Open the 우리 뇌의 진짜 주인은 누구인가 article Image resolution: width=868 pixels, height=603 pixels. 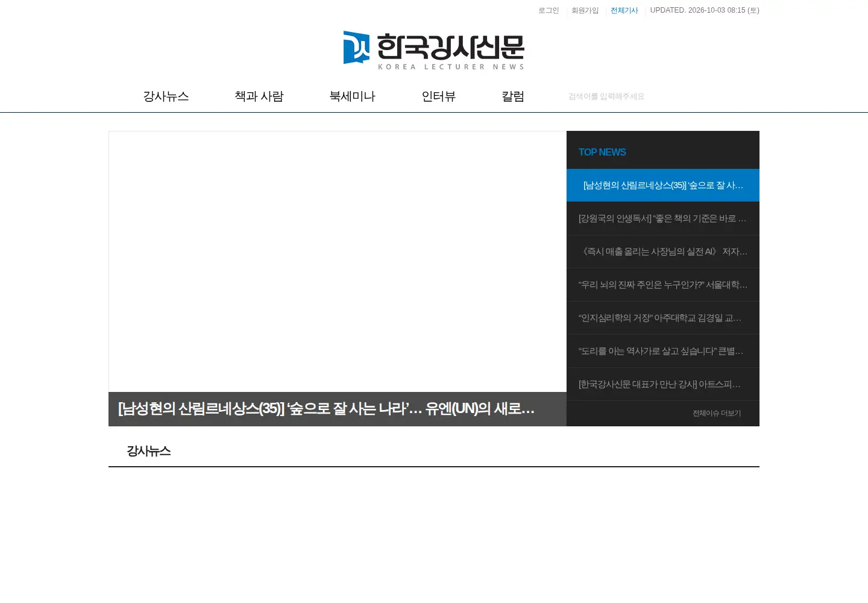coord(663,285)
